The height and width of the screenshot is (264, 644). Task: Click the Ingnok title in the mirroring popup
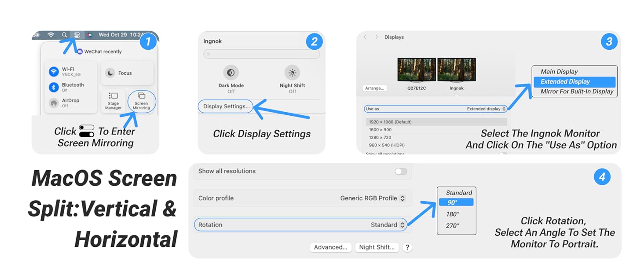pos(212,41)
